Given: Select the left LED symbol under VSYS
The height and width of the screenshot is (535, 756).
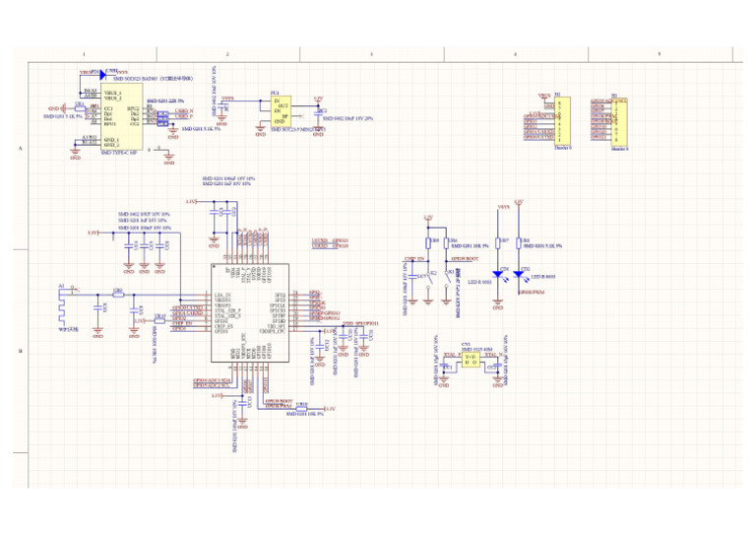Looking at the screenshot, I should [x=498, y=275].
